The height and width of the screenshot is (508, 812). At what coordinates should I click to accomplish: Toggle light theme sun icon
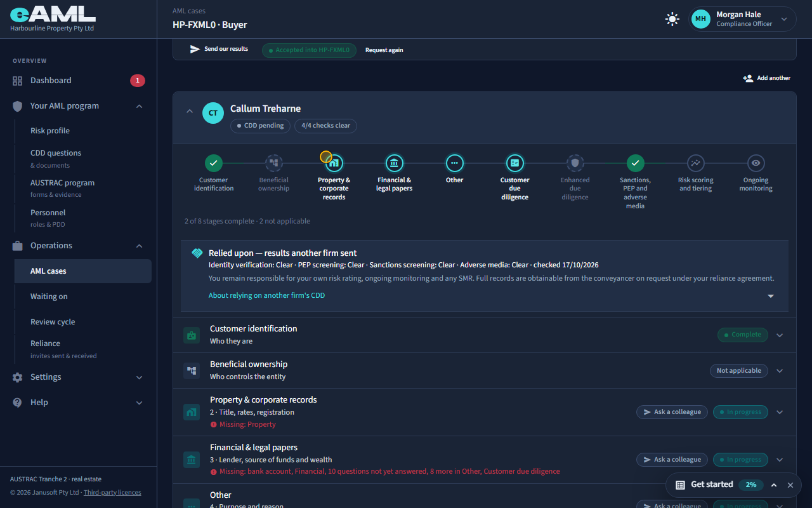pos(672,19)
